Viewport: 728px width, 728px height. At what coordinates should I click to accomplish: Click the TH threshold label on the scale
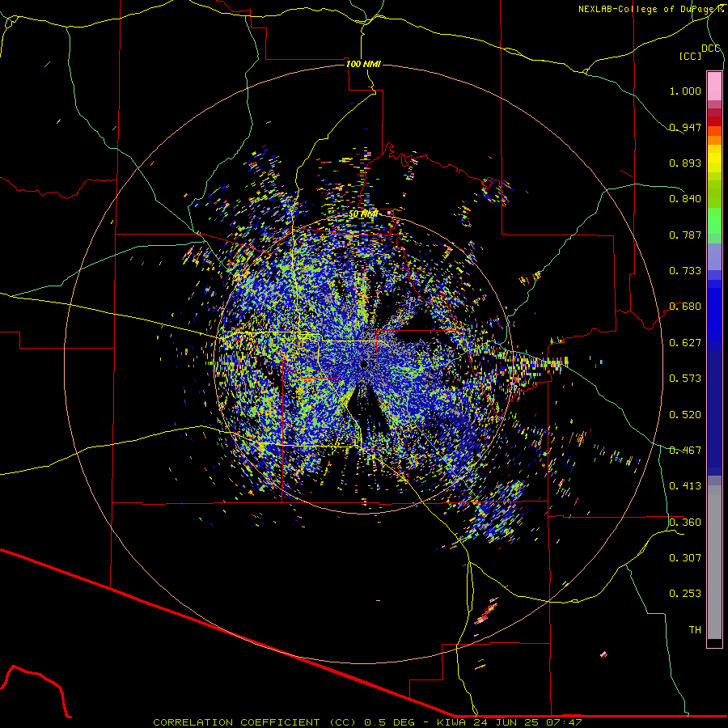tap(695, 630)
